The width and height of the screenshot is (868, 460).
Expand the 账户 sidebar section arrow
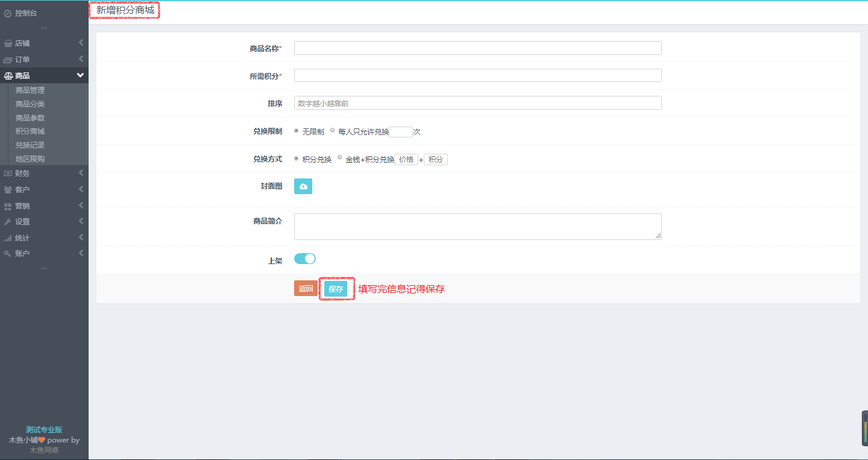[81, 253]
